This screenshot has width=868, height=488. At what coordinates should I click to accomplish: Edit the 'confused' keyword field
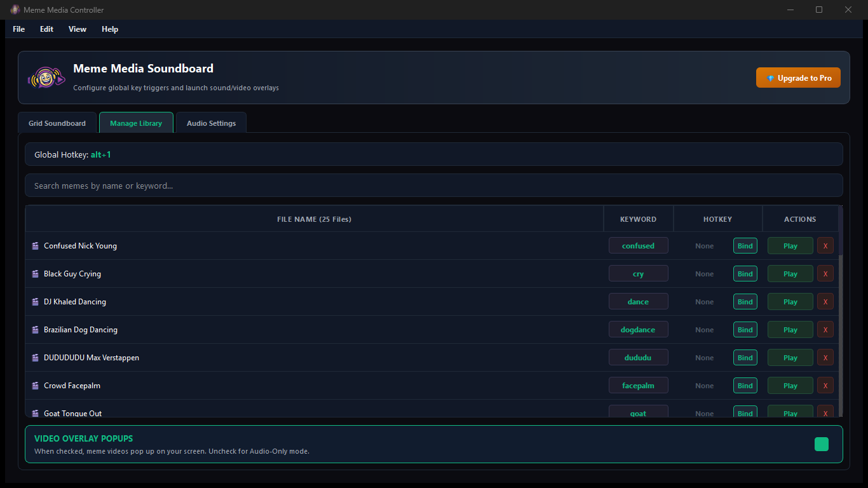pos(639,246)
